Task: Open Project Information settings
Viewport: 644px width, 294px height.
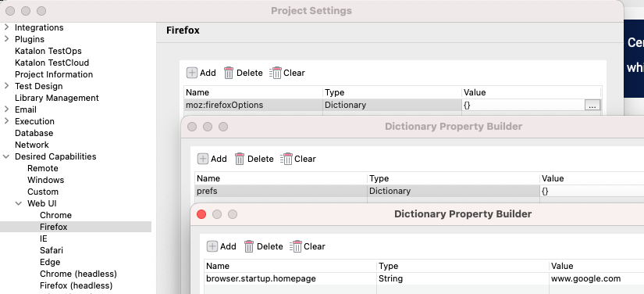Action: coord(54,74)
